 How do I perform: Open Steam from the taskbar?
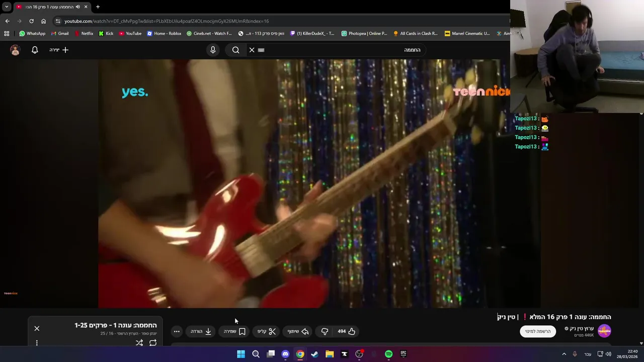(x=314, y=354)
